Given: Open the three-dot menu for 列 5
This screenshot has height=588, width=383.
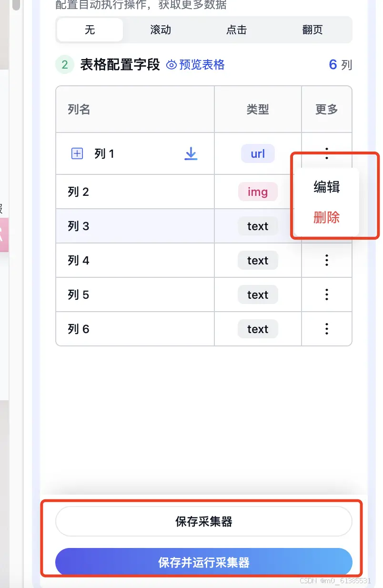Looking at the screenshot, I should point(326,294).
